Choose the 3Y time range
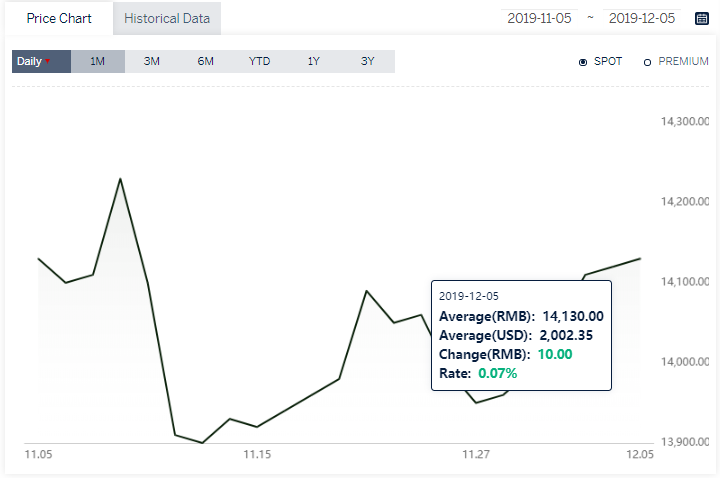 point(368,61)
